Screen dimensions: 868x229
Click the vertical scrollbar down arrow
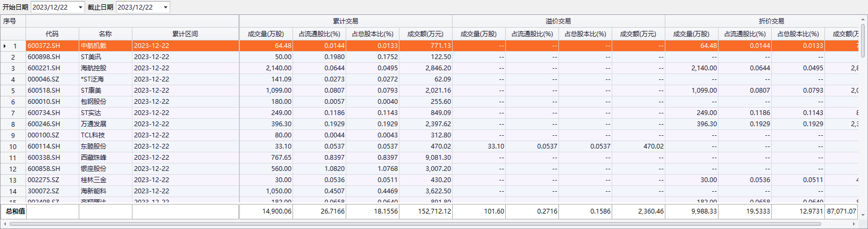point(863,215)
